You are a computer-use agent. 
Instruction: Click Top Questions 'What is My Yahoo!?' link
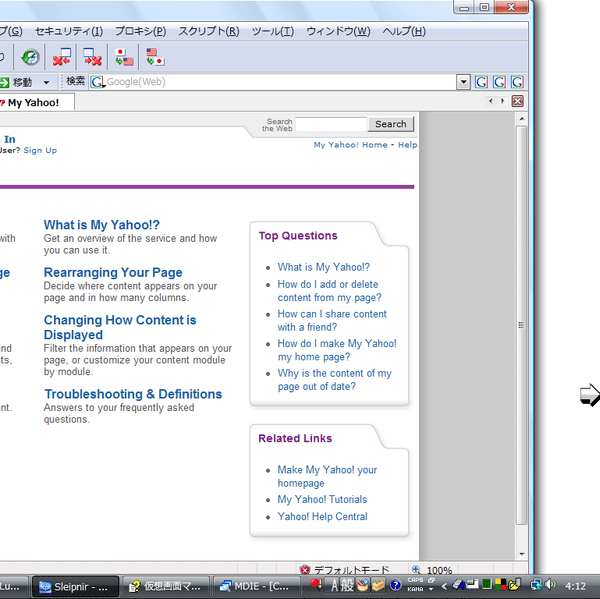(324, 267)
